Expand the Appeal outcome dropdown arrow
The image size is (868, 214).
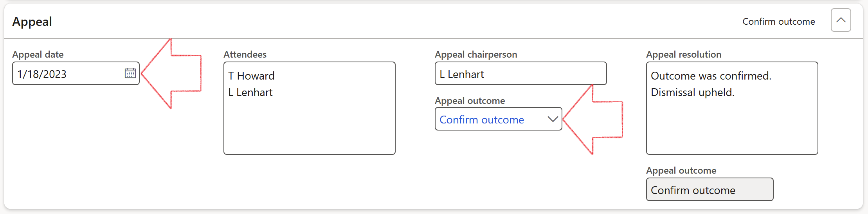[x=553, y=119]
